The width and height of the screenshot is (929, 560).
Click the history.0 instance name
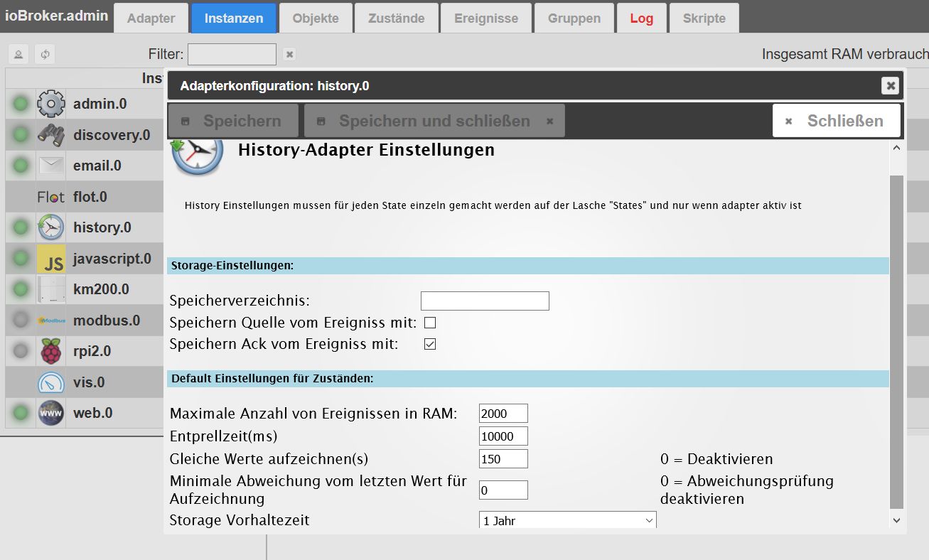point(102,227)
